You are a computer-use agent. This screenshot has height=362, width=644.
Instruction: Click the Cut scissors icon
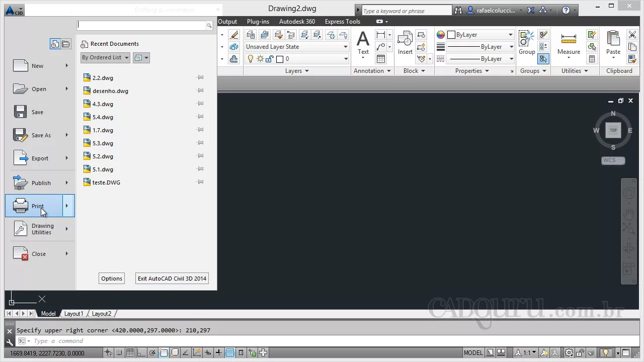point(632,35)
